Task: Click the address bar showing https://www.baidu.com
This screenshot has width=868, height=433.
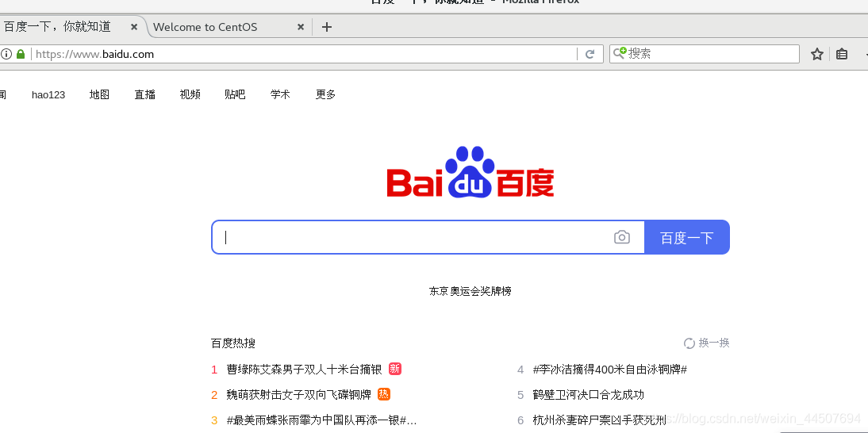Action: click(x=303, y=54)
